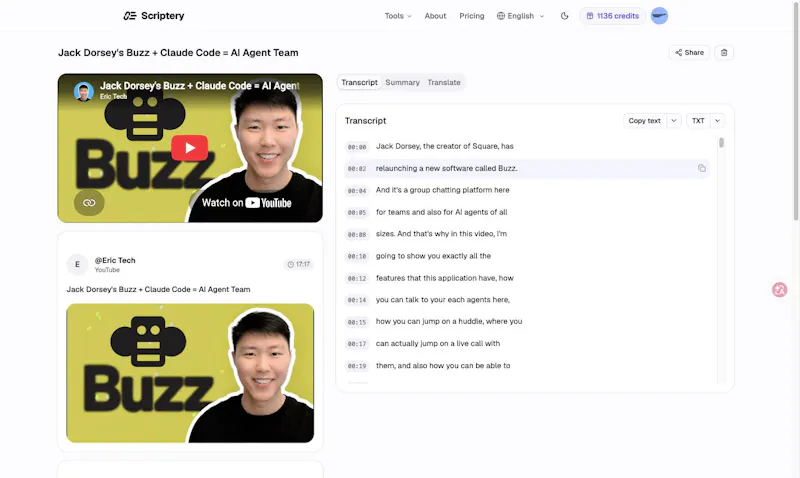Open the user avatar profile menu

coord(659,16)
